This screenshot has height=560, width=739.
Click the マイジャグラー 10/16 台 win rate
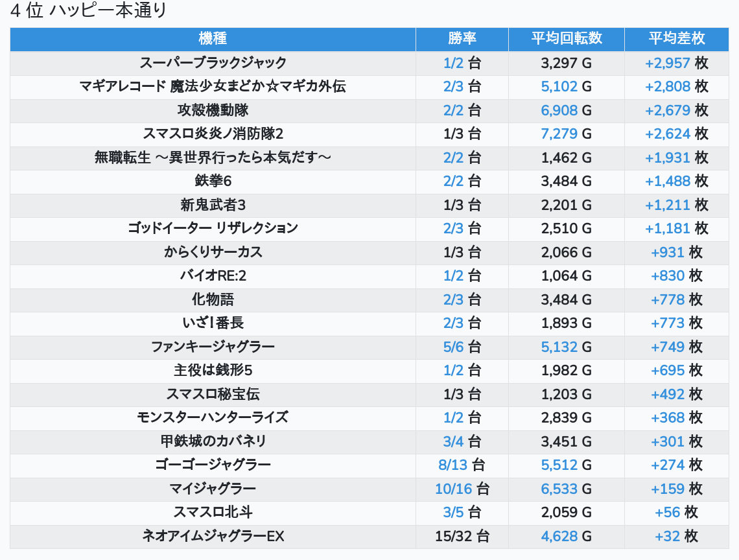(x=462, y=489)
